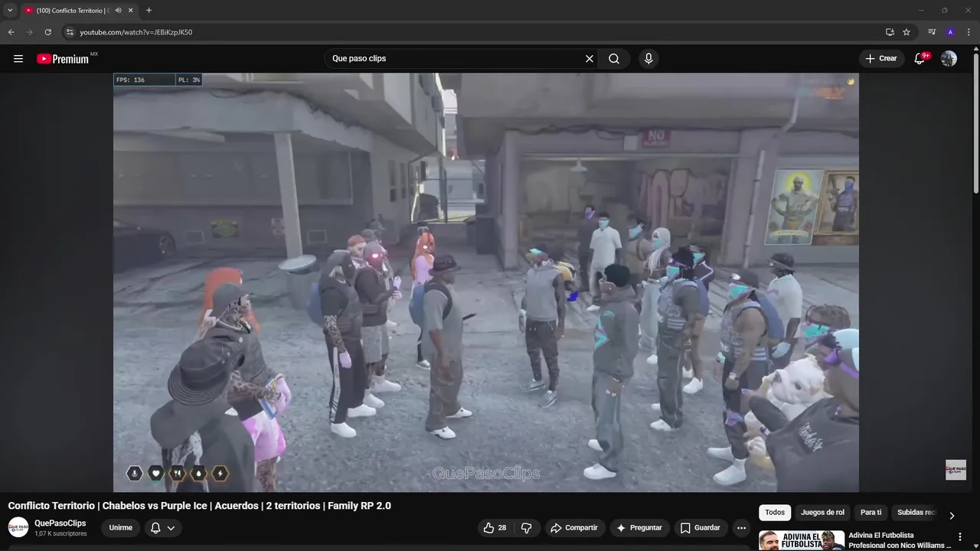Open more actions three-dot menu
980x551 pixels.
click(741, 527)
